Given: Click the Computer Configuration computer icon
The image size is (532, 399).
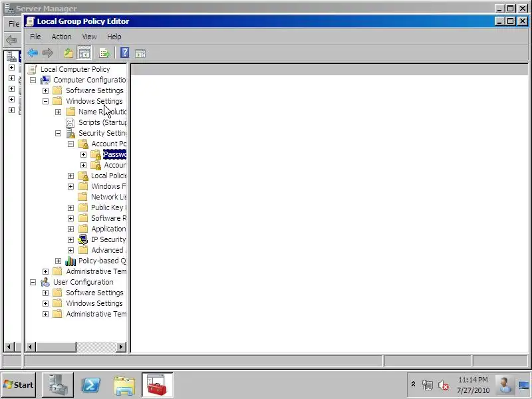Looking at the screenshot, I should [x=45, y=80].
